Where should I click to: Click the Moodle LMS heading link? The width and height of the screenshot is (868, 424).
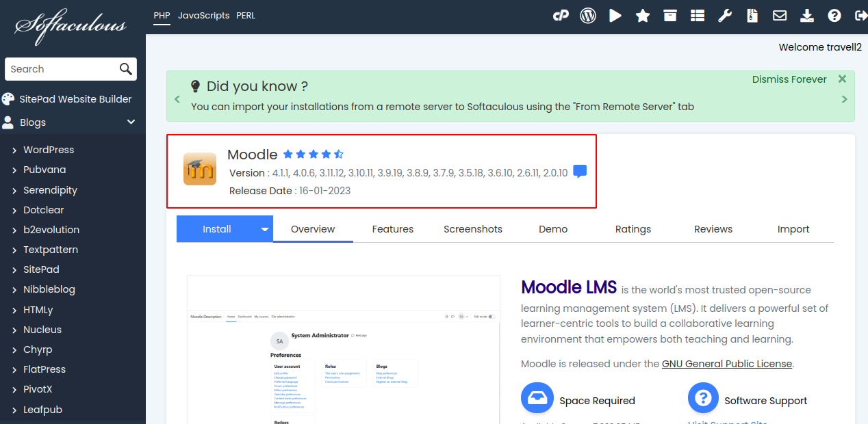pos(569,287)
